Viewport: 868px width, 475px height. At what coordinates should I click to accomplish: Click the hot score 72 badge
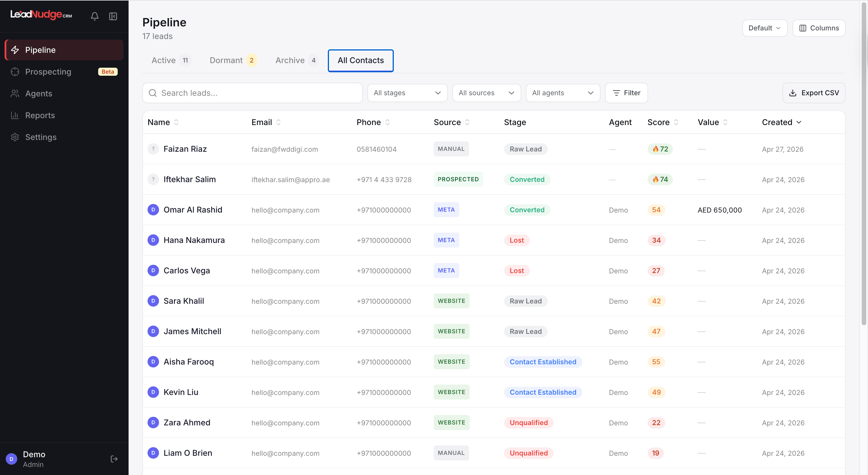[660, 149]
